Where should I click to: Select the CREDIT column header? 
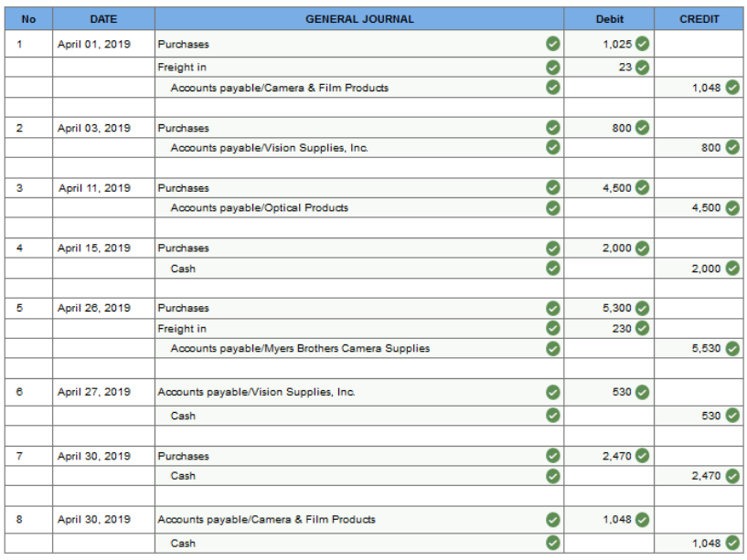point(699,19)
